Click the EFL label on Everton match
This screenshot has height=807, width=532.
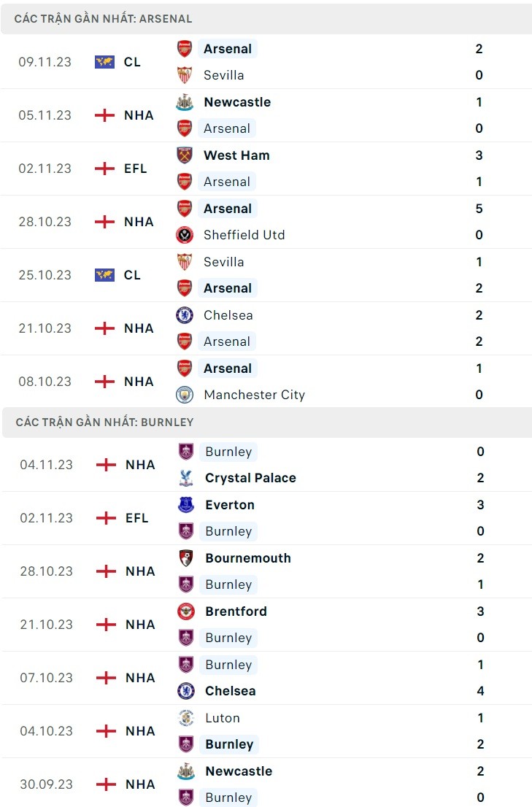click(136, 518)
